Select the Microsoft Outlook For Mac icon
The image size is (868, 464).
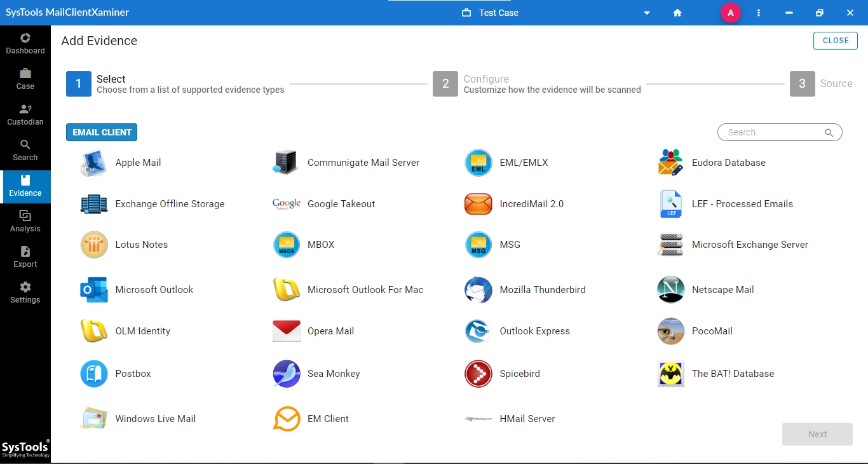tap(286, 290)
